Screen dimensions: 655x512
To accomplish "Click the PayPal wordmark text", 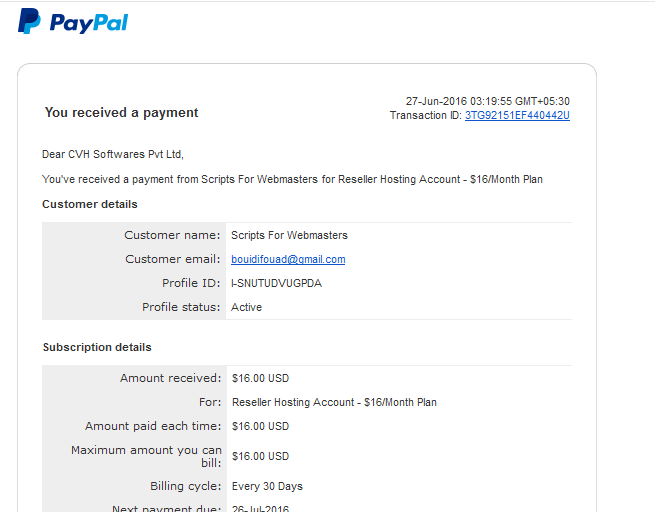I will click(89, 23).
